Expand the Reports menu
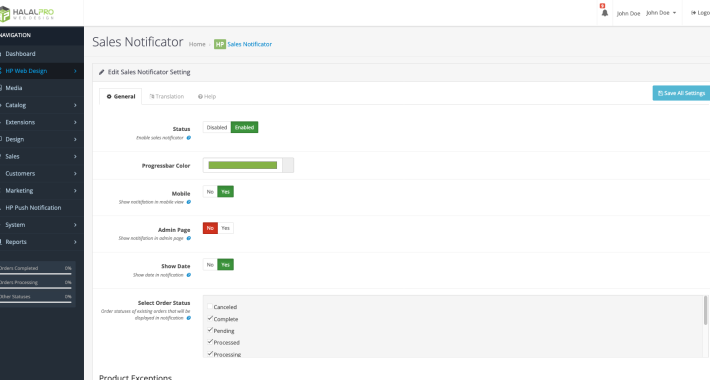Screen dimensions: 710x380 coord(42,242)
